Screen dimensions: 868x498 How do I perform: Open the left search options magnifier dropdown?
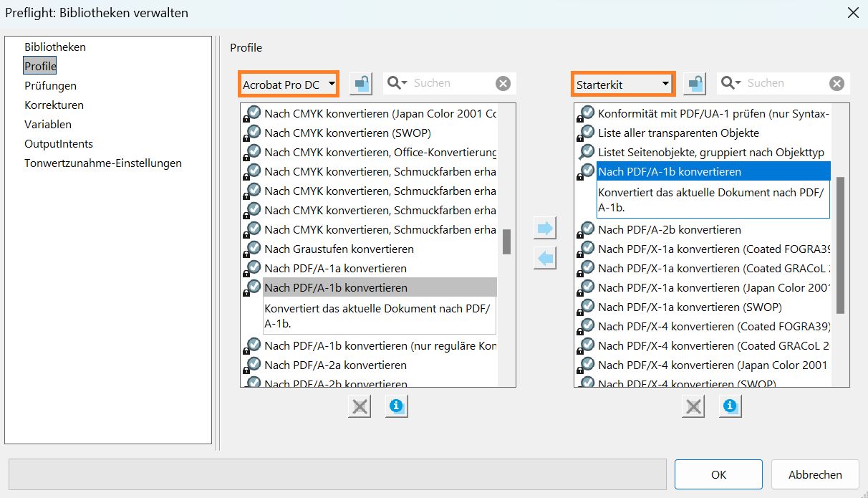click(397, 84)
